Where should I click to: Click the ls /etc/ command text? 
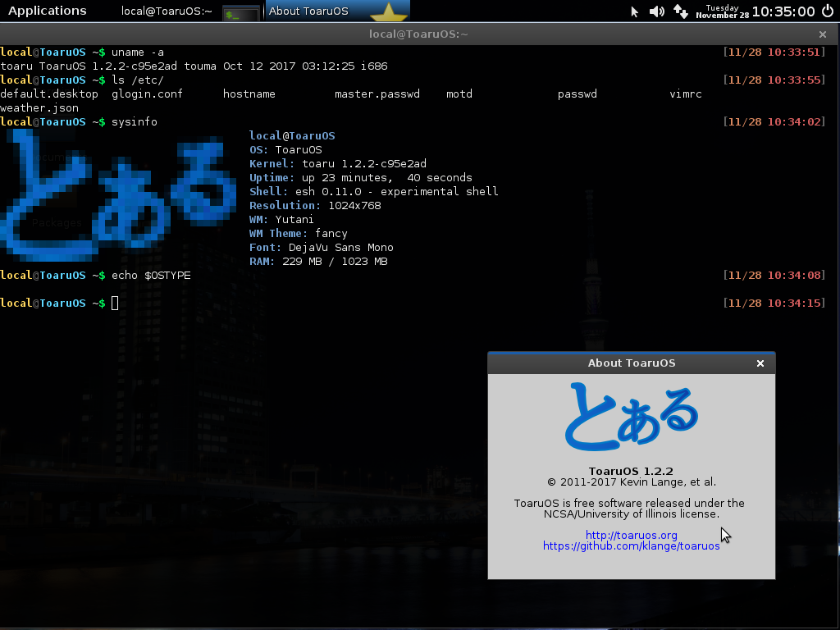(x=138, y=80)
